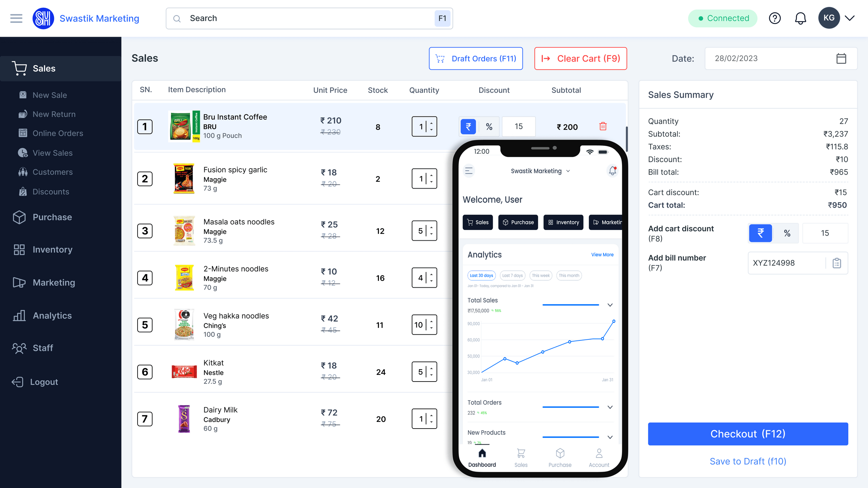Screen dimensions: 868x488
Task: Click the cart discount amount field
Action: pos(825,233)
